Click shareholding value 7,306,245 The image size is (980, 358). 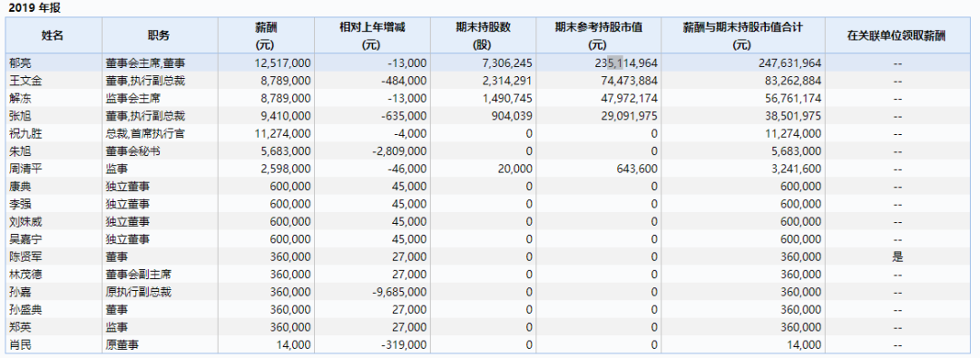tap(507, 63)
